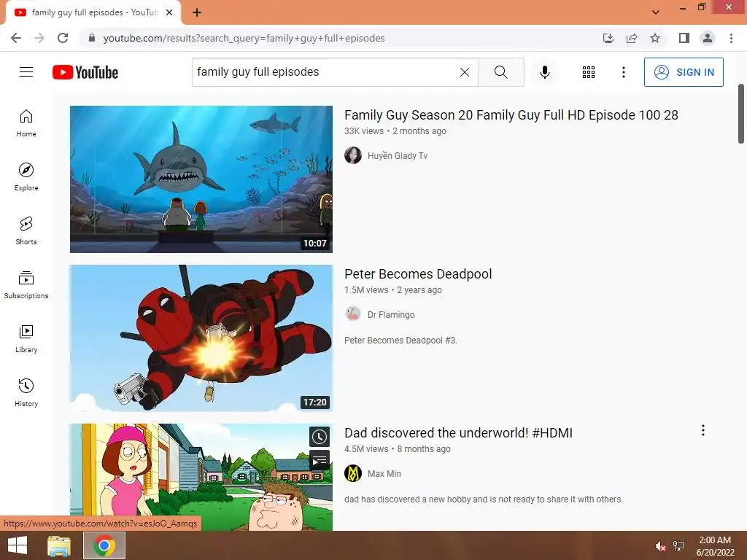Screen dimensions: 747x560
Task: Start voice search with the microphone
Action: coord(544,72)
